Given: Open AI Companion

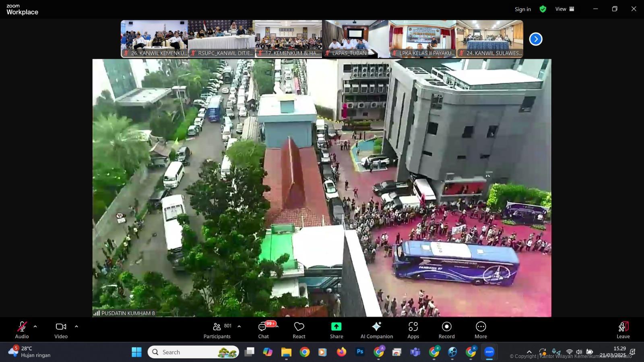Looking at the screenshot, I should pyautogui.click(x=376, y=330).
